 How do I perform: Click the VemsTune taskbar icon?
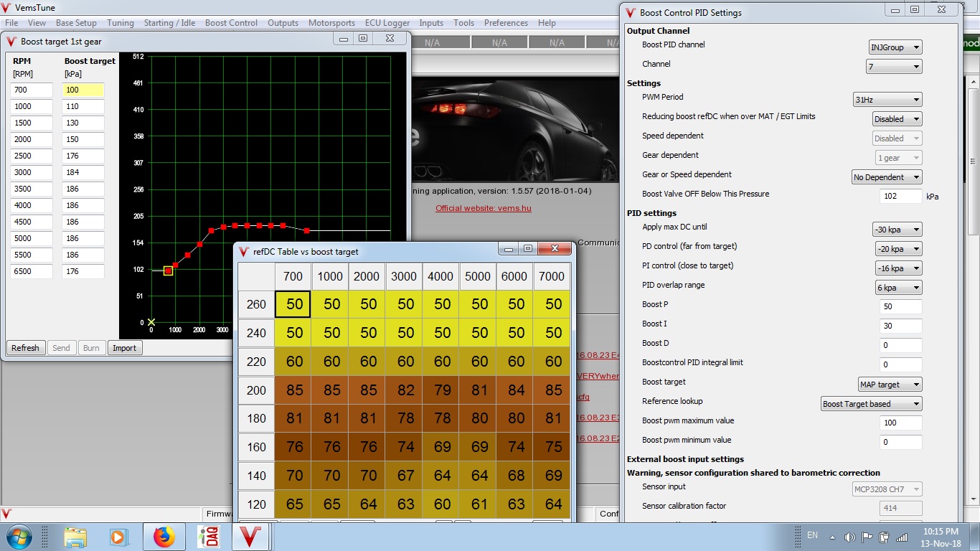coord(250,537)
